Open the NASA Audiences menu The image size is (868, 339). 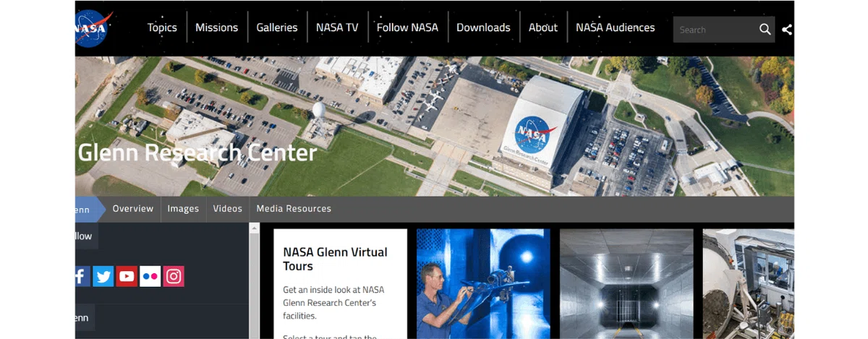click(x=616, y=27)
